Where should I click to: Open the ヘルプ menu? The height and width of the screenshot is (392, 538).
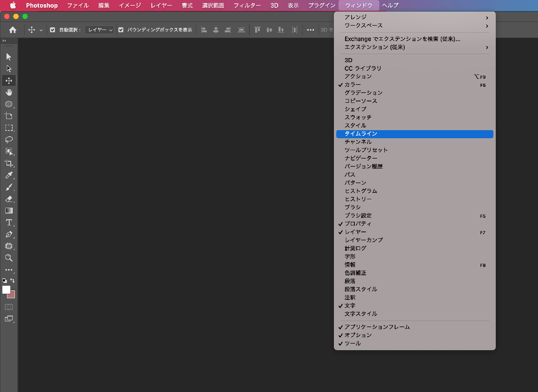click(390, 5)
